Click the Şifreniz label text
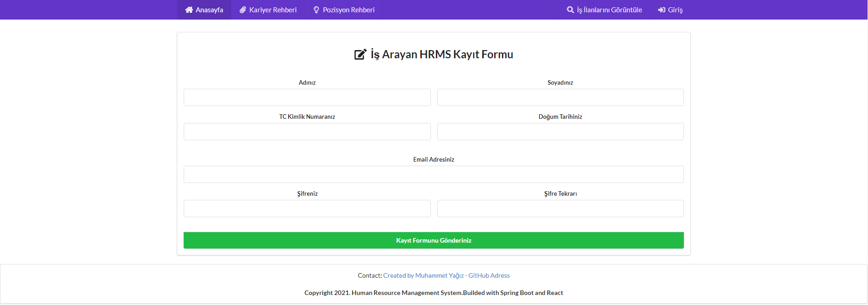Screen dimensions: 868x305 click(307, 193)
